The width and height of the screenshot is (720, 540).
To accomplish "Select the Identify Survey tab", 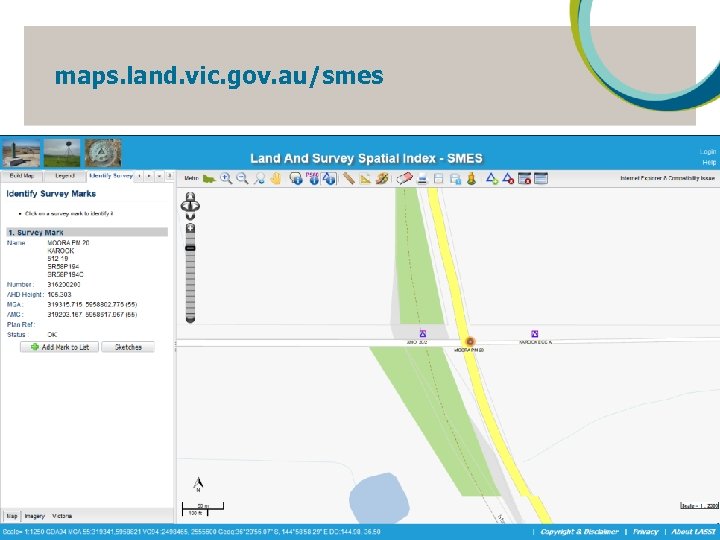I will pyautogui.click(x=111, y=176).
